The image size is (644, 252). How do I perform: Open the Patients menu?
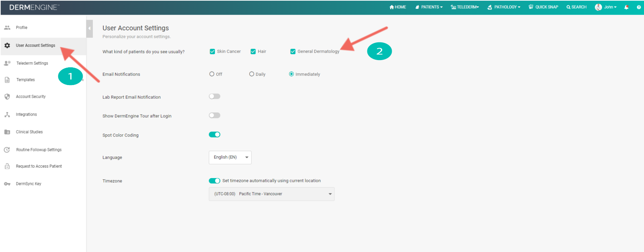click(x=429, y=7)
